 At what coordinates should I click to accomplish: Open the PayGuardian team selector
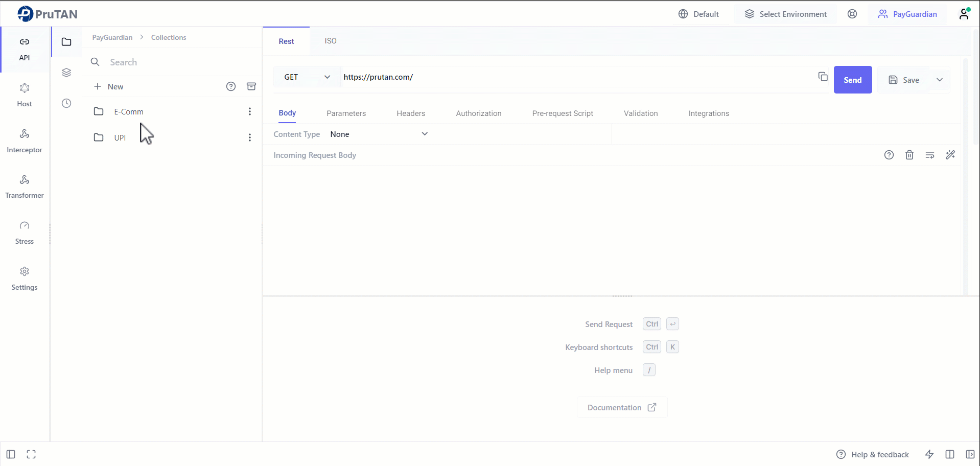coord(907,14)
